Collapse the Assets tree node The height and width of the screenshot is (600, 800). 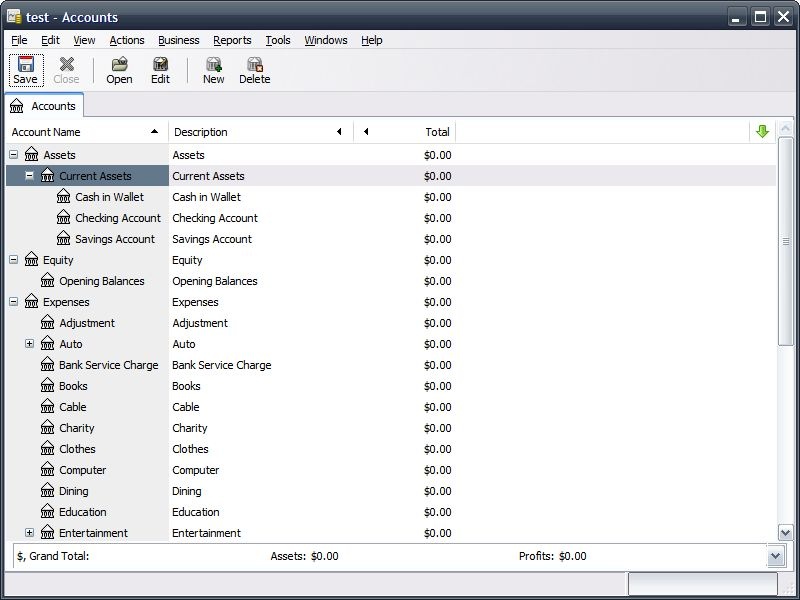point(13,155)
